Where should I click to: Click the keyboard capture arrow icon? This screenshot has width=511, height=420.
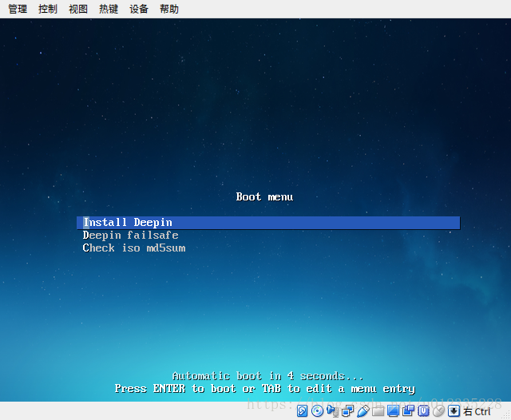click(454, 411)
